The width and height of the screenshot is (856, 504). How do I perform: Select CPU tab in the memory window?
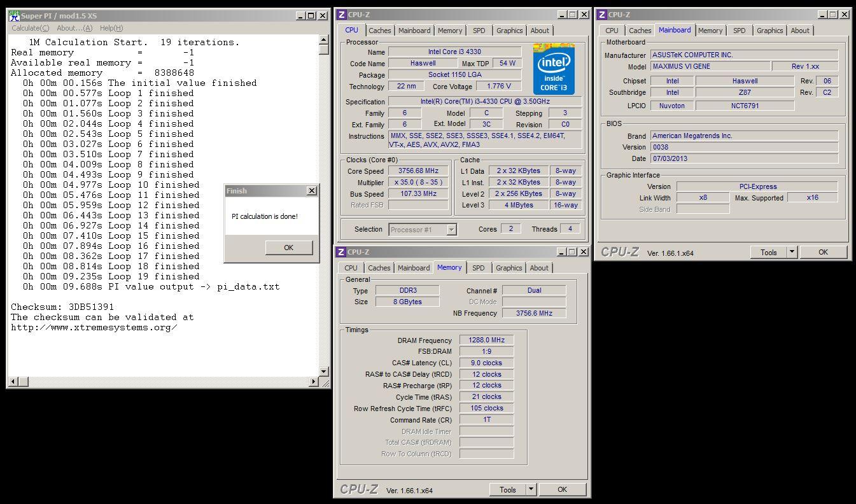(351, 268)
